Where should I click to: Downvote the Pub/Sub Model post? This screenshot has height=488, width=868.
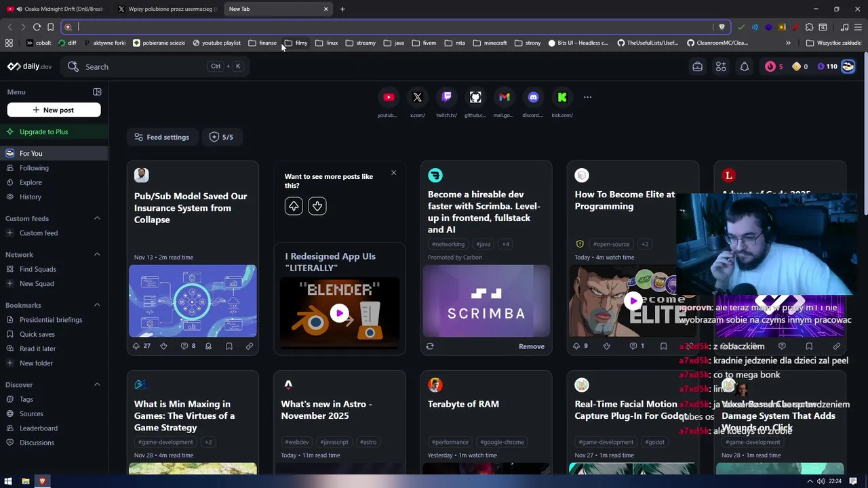point(163,346)
